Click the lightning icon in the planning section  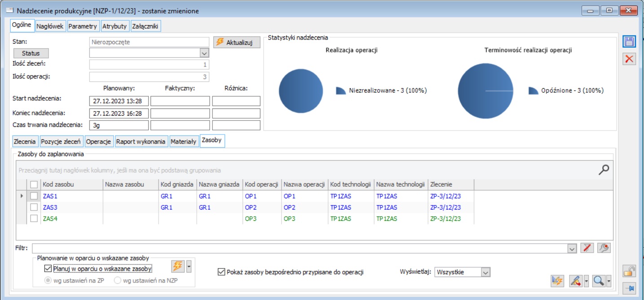pyautogui.click(x=178, y=266)
